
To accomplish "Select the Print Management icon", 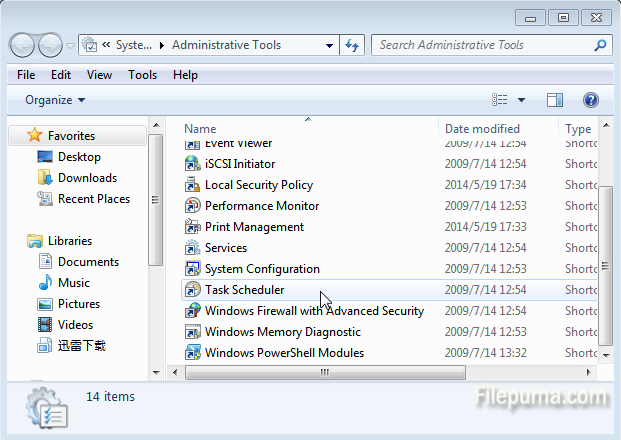I will (194, 227).
